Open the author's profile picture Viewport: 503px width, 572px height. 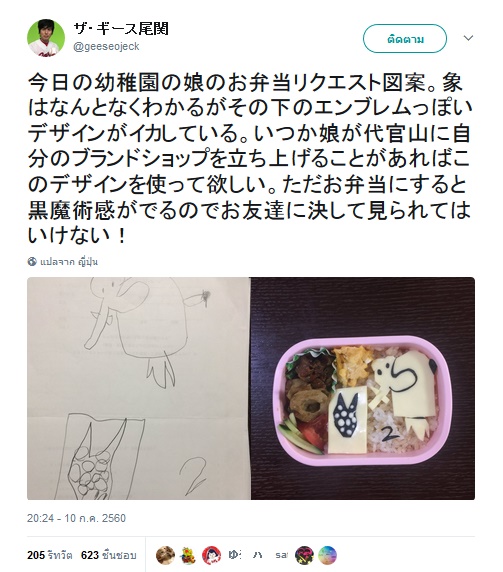(x=46, y=38)
